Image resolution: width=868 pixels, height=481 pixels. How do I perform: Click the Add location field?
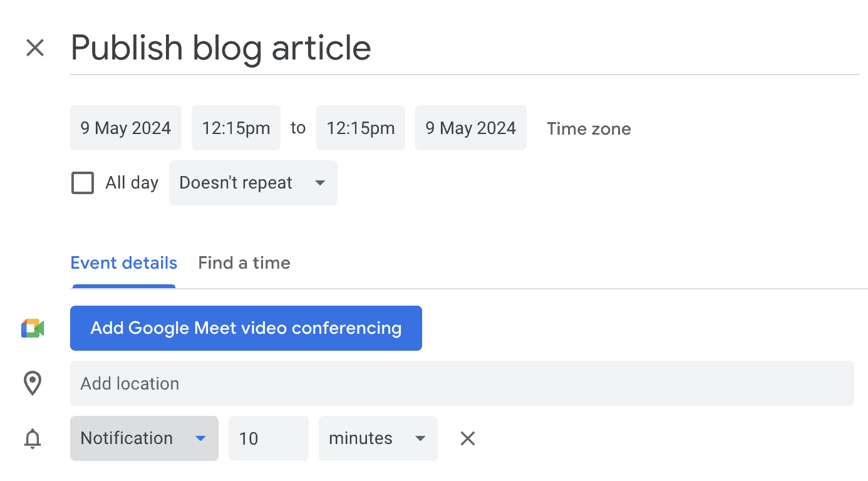coord(462,383)
